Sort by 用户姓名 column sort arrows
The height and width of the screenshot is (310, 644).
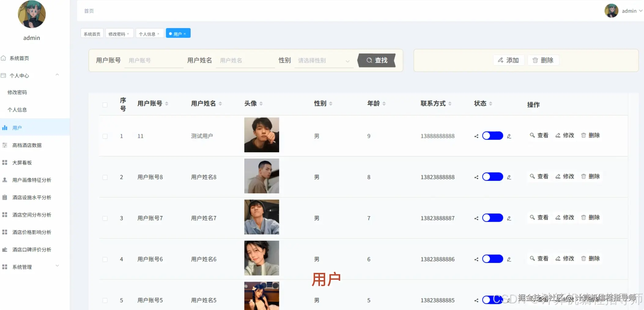pos(220,104)
